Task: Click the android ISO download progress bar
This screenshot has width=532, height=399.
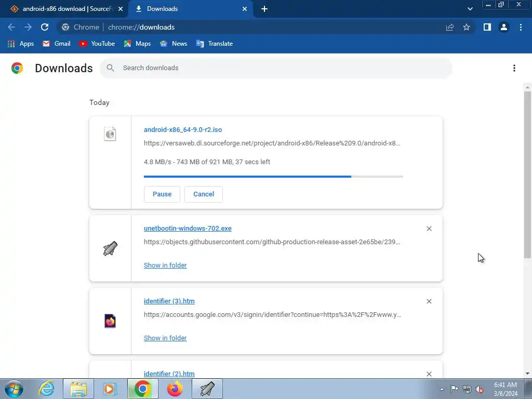Action: click(x=273, y=177)
